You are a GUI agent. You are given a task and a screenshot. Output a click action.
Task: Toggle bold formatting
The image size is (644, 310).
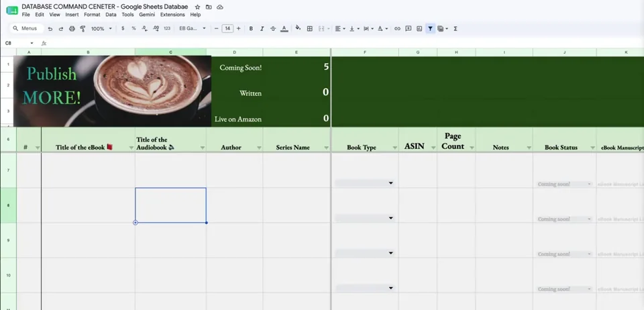251,29
